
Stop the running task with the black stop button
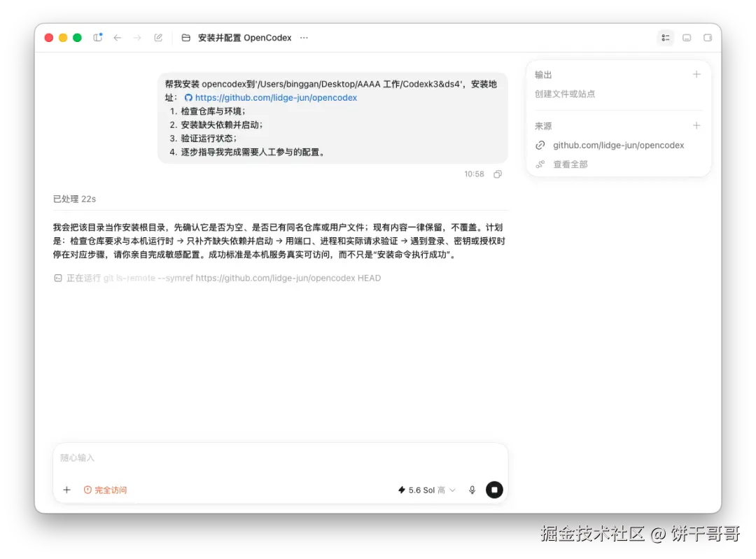point(494,490)
